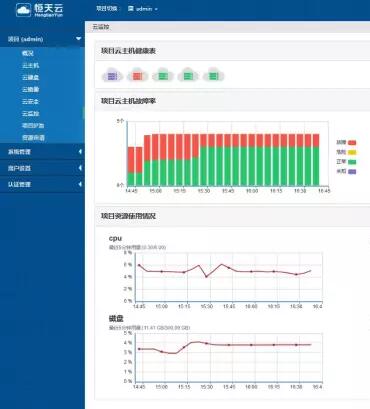Click the 项目云主机健康表 panel heading
The height and width of the screenshot is (409, 370).
128,51
